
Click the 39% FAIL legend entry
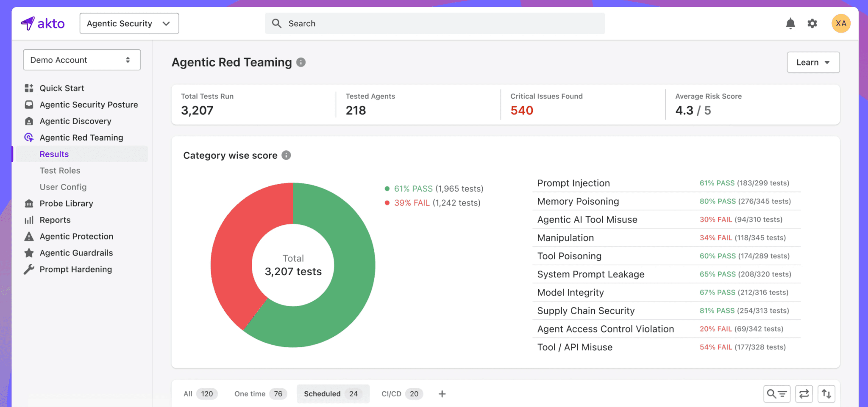[433, 203]
